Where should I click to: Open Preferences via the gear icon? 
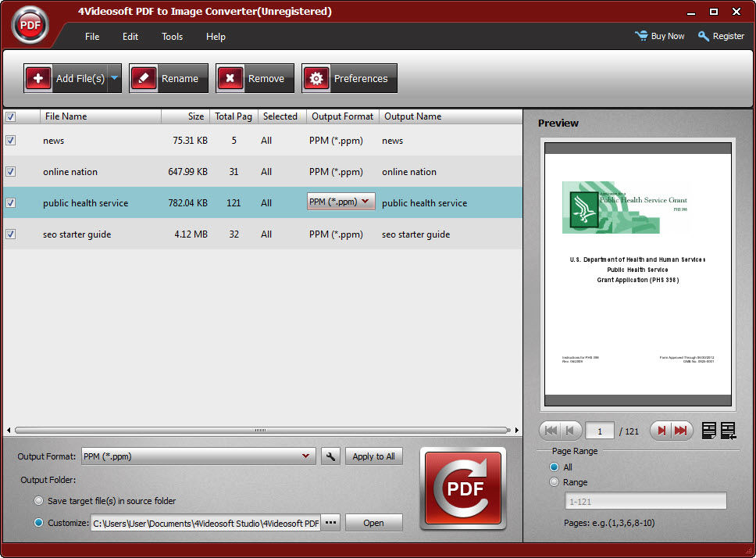coord(316,78)
